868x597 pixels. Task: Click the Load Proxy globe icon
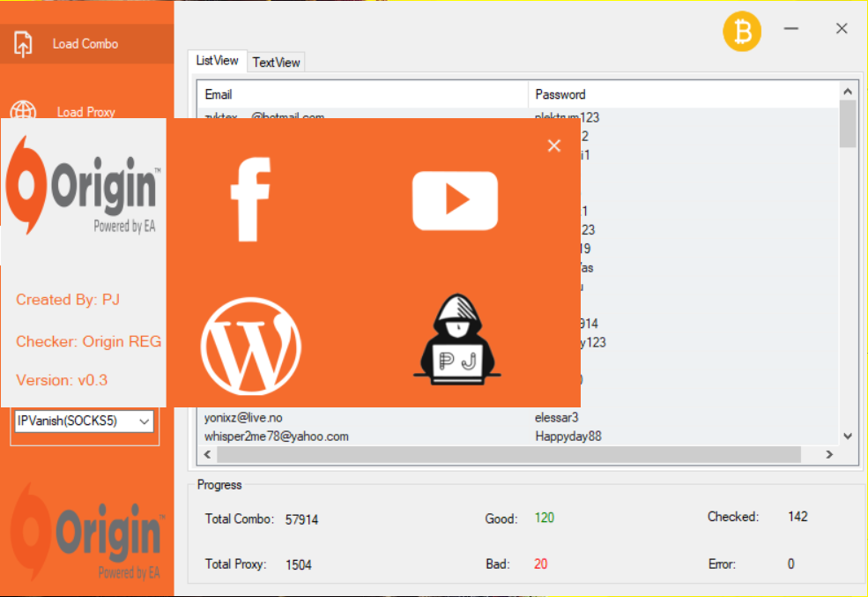(23, 110)
